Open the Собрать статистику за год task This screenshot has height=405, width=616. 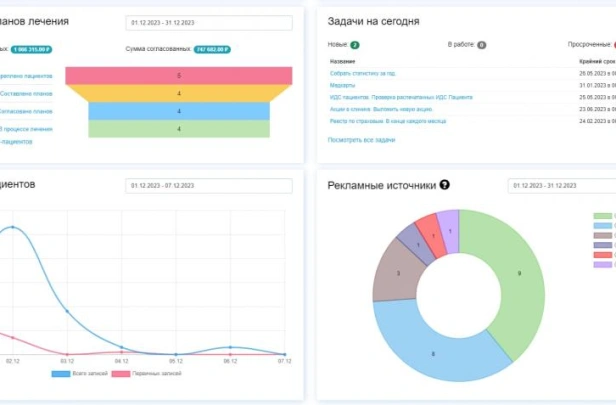(363, 73)
